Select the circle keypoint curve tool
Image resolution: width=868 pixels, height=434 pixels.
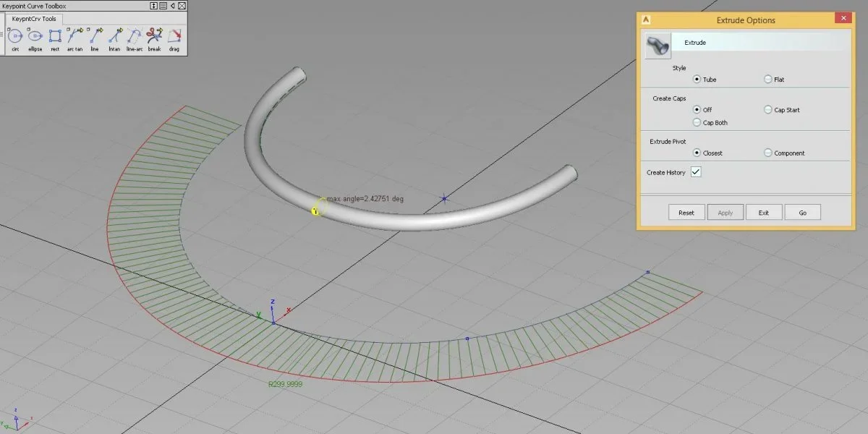tap(15, 36)
